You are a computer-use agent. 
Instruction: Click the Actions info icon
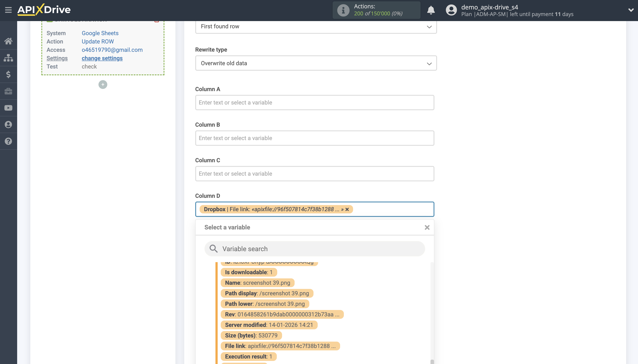tap(343, 10)
